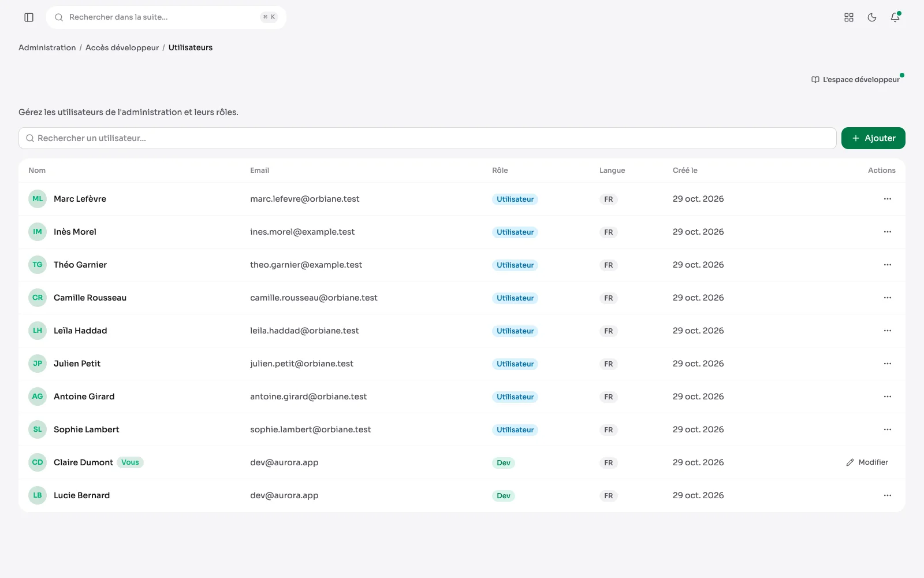Viewport: 924px width, 578px height.
Task: Open actions menu for Camille Rousseau
Action: click(x=888, y=298)
